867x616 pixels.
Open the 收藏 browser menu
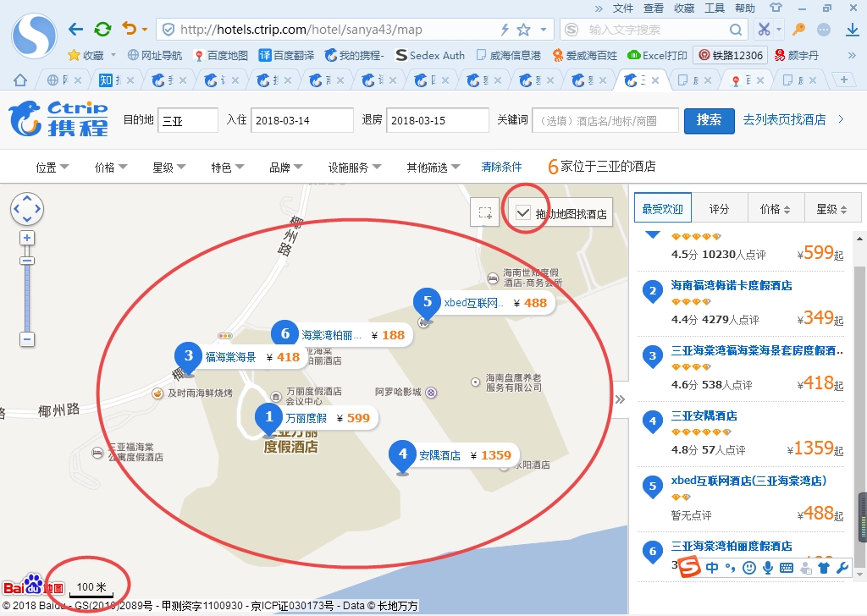coord(684,8)
